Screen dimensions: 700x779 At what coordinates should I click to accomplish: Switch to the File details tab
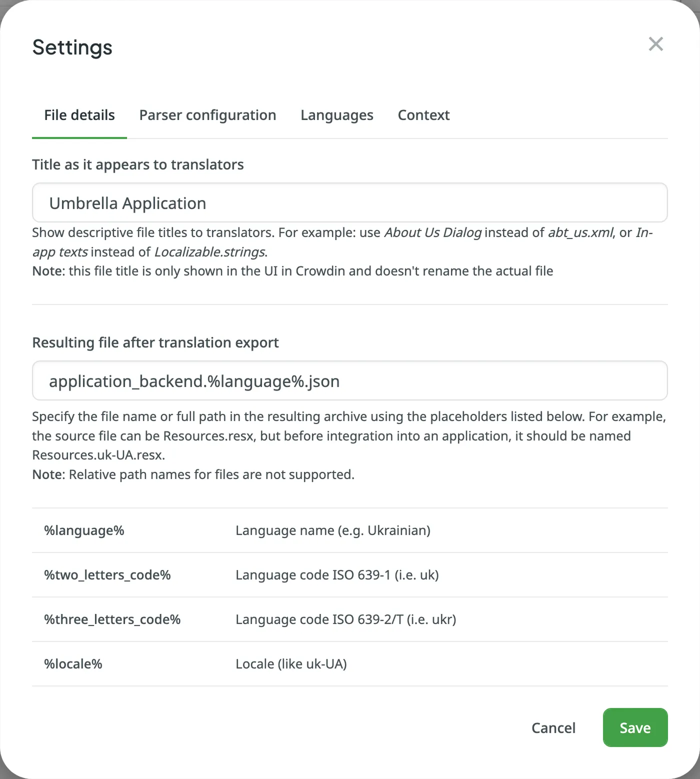coord(79,115)
